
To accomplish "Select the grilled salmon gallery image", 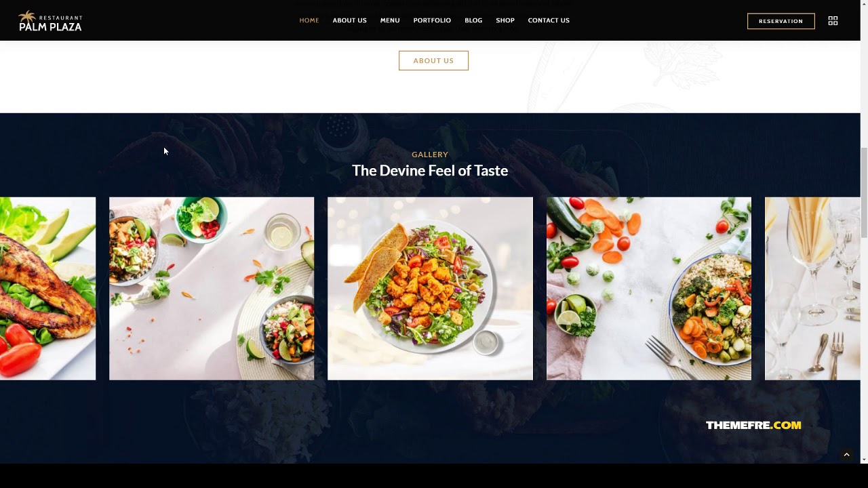I will click(x=47, y=289).
